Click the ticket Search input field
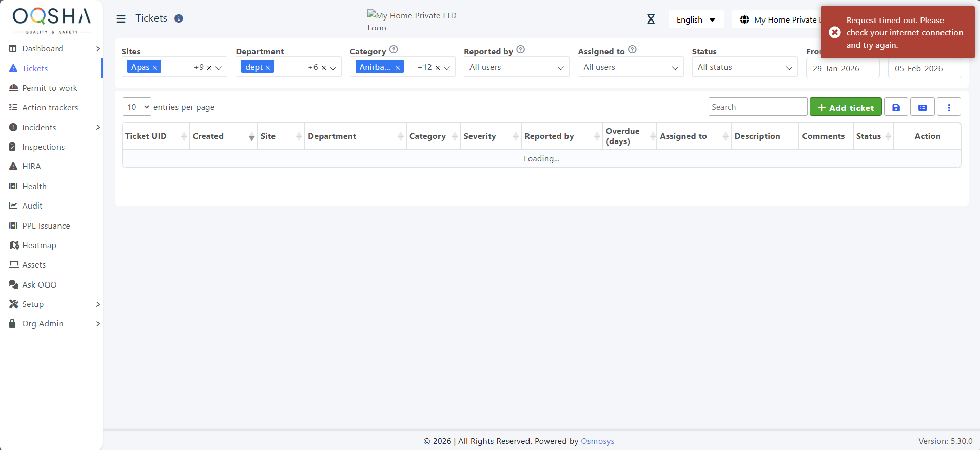 757,107
